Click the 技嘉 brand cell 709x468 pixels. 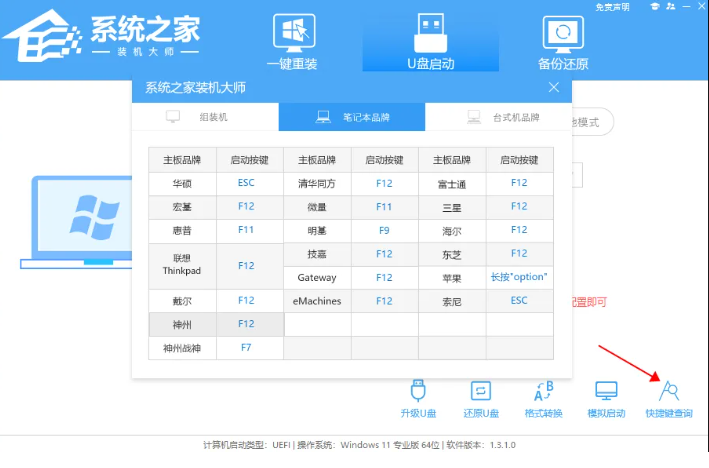[317, 254]
